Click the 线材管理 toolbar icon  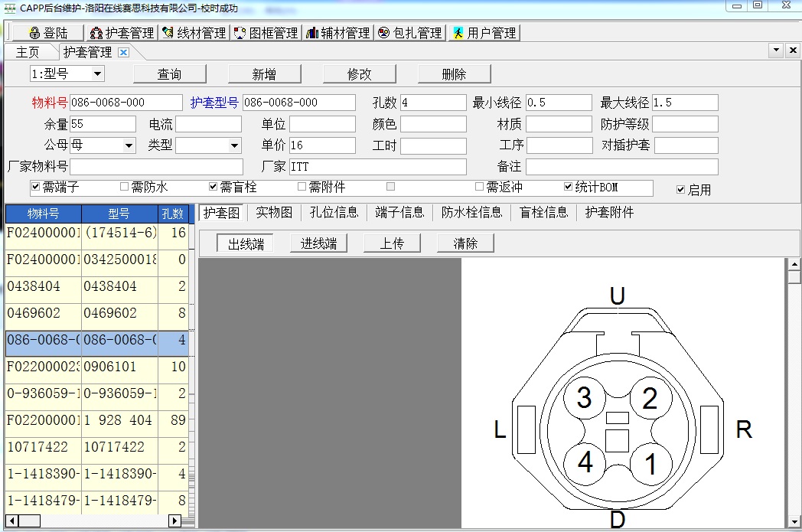tap(168, 33)
